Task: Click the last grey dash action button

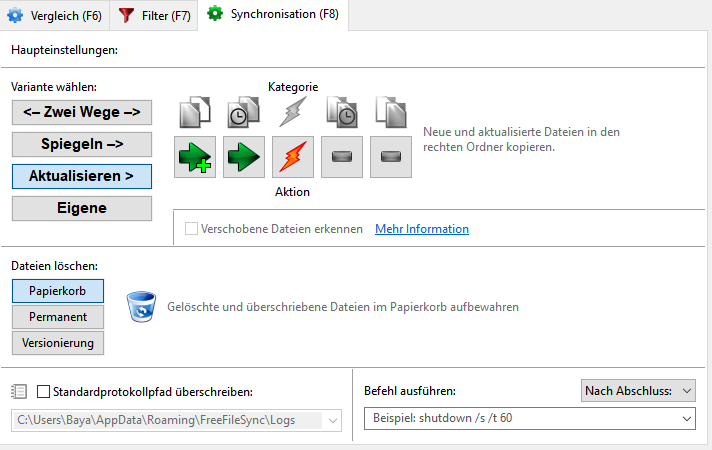Action: click(x=391, y=157)
